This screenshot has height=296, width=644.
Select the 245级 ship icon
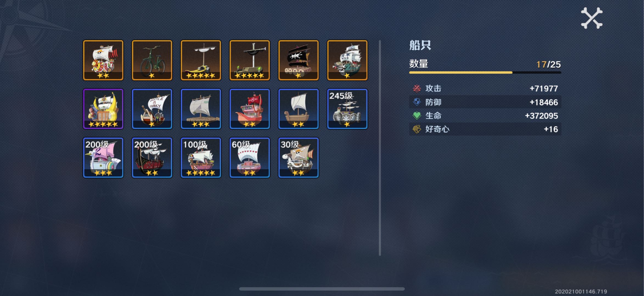click(347, 109)
